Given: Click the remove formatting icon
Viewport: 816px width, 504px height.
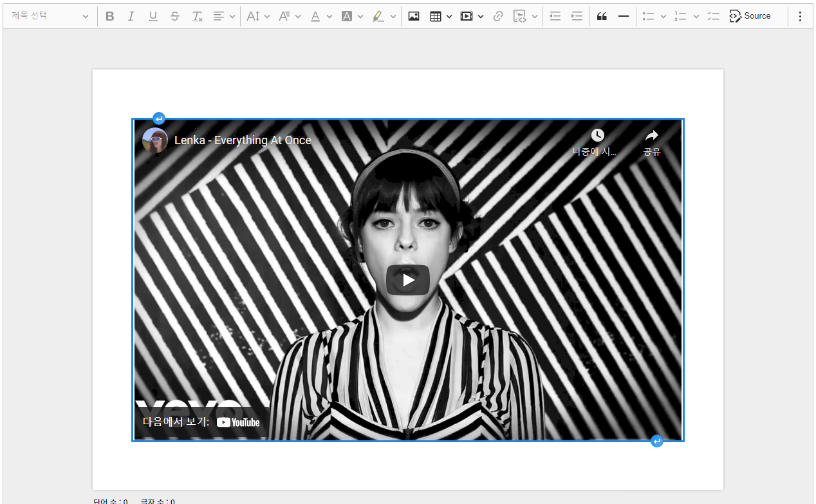Looking at the screenshot, I should pyautogui.click(x=197, y=16).
